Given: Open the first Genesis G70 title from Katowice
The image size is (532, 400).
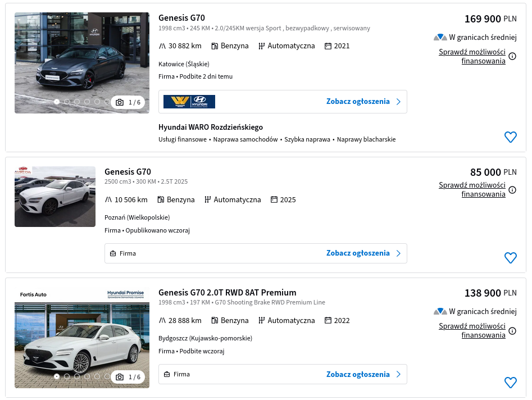Looking at the screenshot, I should (x=181, y=17).
